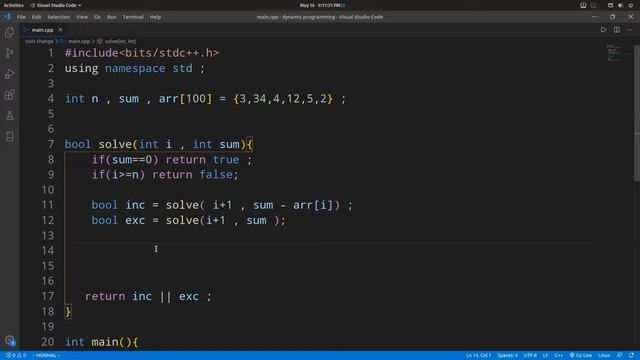Click the activity bar icon above the status bar

pyautogui.click(x=10, y=340)
